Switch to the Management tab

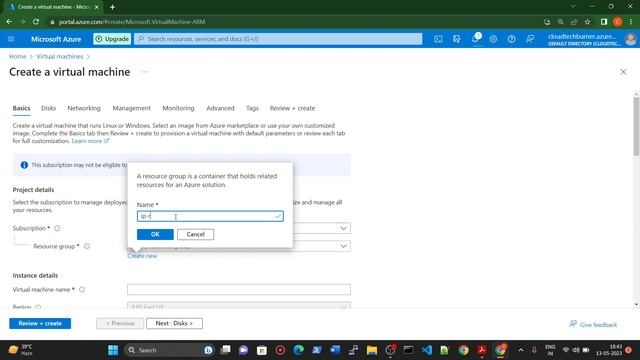point(131,108)
